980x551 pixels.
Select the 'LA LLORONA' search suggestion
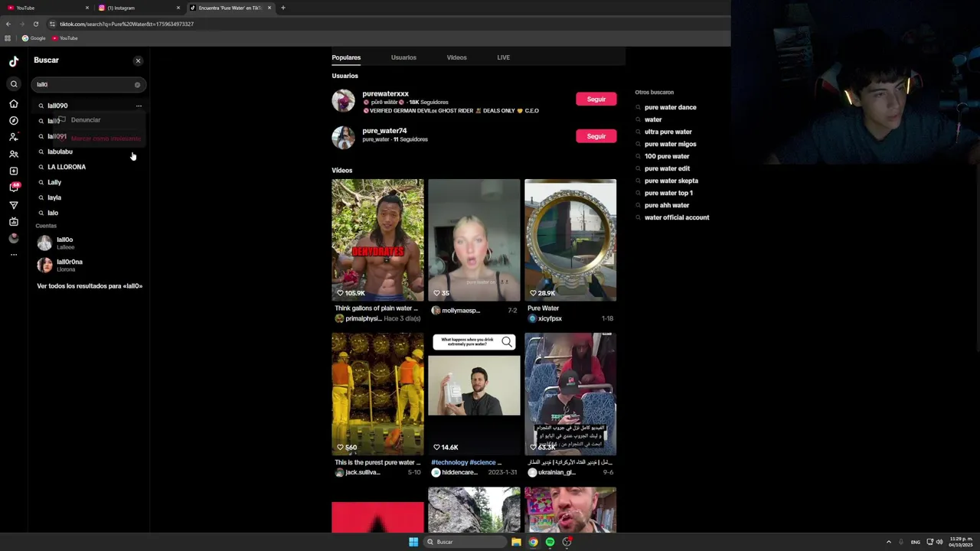pyautogui.click(x=90, y=167)
